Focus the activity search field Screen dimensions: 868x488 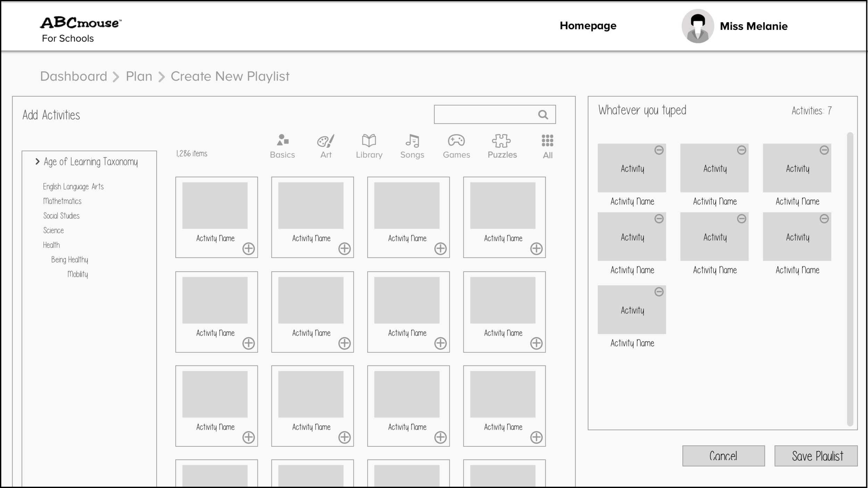click(x=495, y=115)
